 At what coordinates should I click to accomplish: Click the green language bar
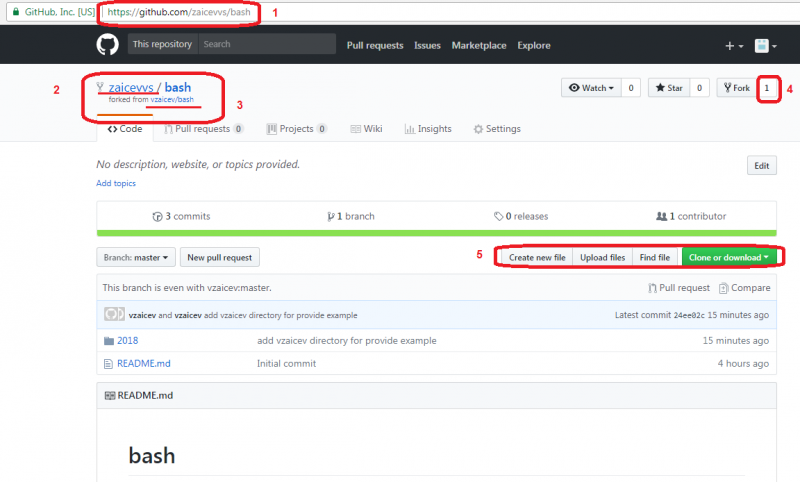click(x=436, y=233)
